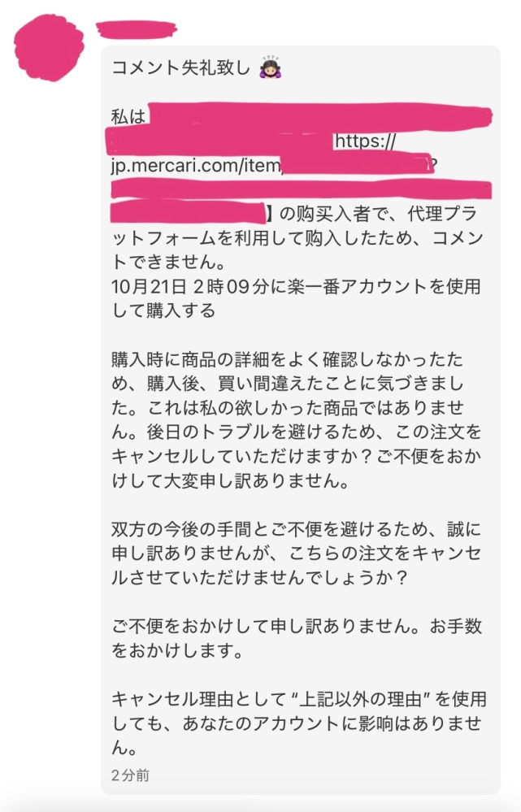Viewport: 521px width, 812px height.
Task: Click the '】の购买入者で、代理プラ' text line
Action: (371, 213)
